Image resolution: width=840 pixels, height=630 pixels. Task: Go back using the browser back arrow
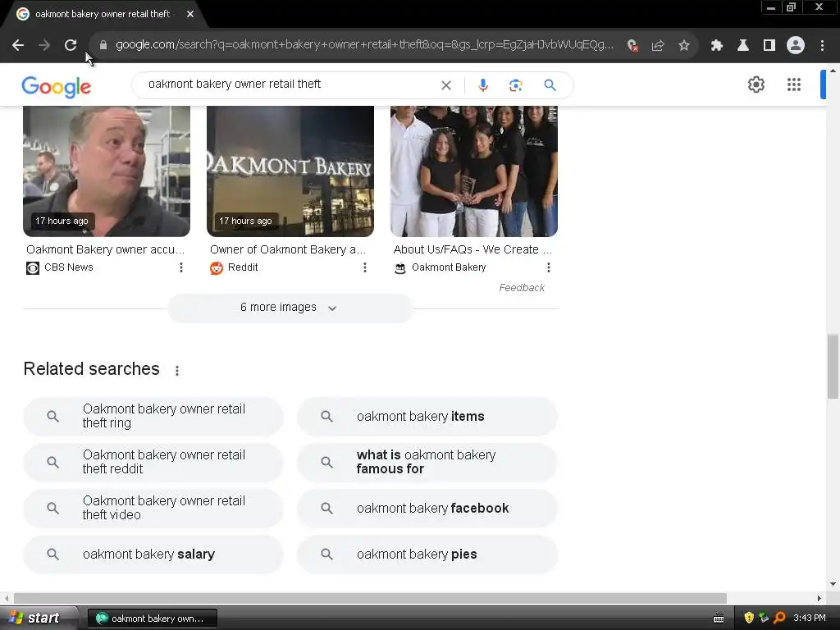click(x=18, y=46)
